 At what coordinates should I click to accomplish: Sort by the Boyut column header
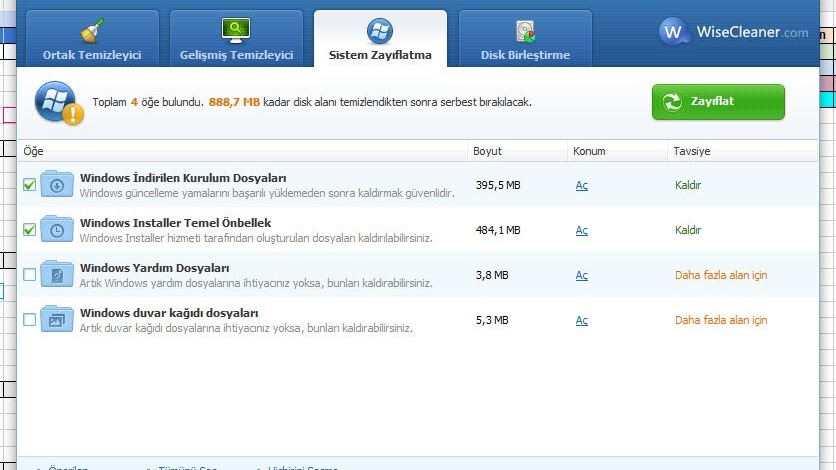(517, 151)
